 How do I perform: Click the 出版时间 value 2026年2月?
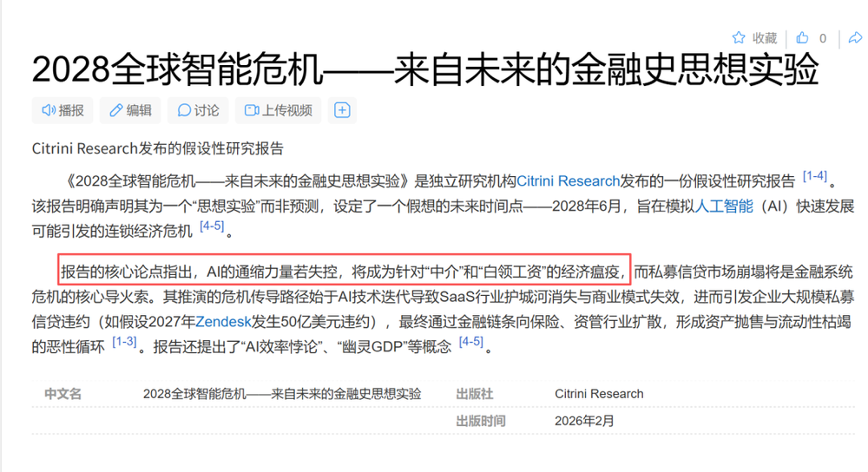[x=584, y=421]
